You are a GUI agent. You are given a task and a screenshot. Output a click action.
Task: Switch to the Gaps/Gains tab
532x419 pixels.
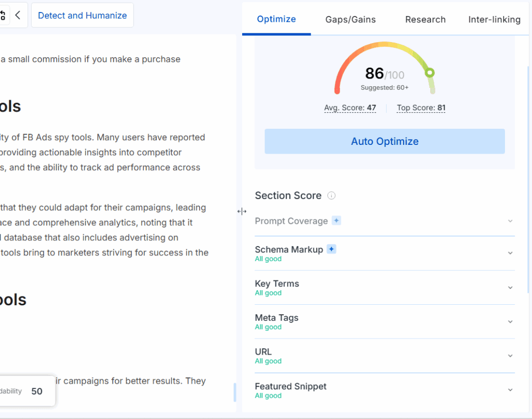350,19
